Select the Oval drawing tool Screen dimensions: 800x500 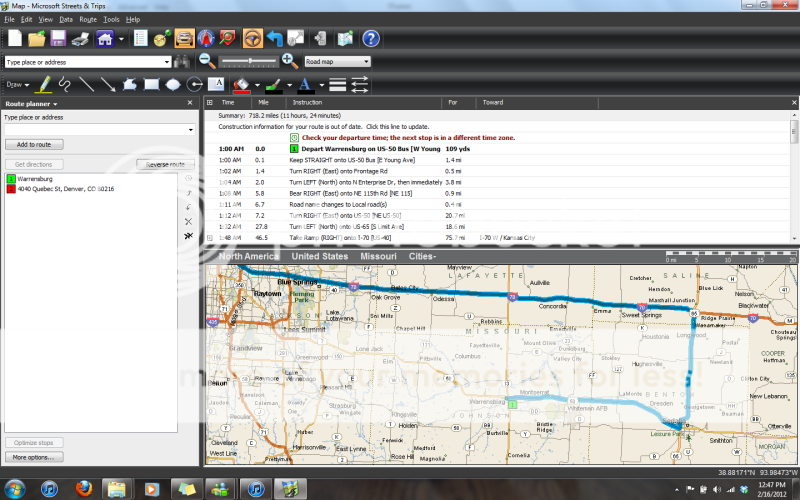[x=173, y=84]
